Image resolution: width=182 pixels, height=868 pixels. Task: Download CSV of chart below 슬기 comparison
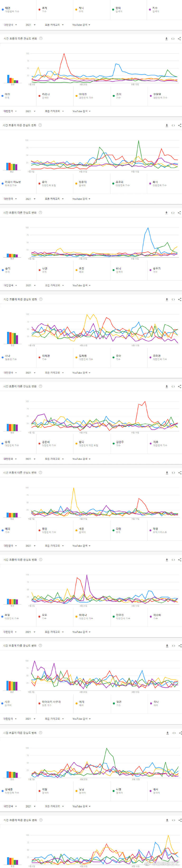click(x=167, y=299)
